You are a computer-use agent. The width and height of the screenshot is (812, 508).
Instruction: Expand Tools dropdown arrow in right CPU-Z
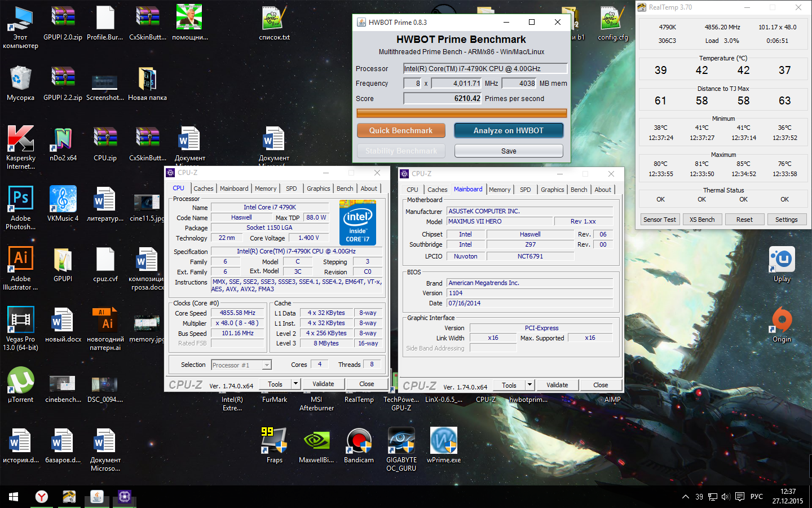[x=529, y=385]
